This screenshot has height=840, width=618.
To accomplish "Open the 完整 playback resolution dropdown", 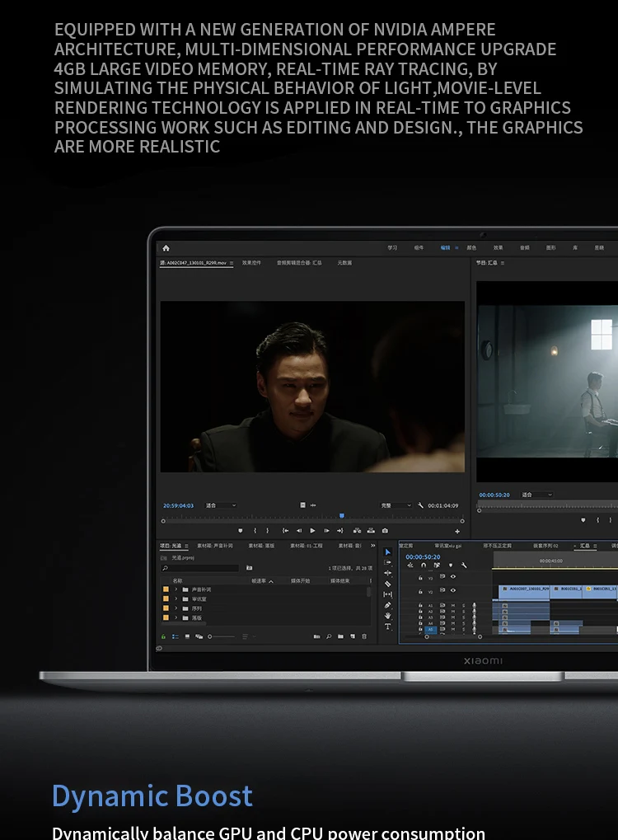I will (x=396, y=505).
